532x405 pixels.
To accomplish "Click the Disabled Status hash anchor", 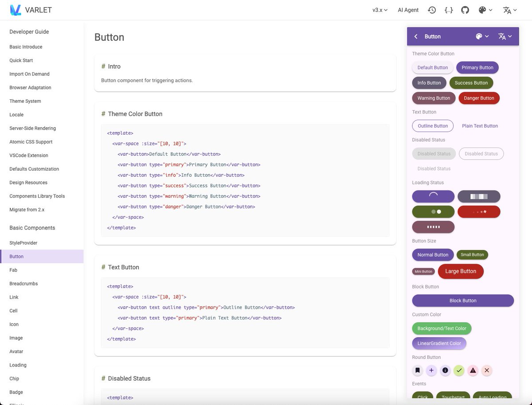I will (103, 378).
